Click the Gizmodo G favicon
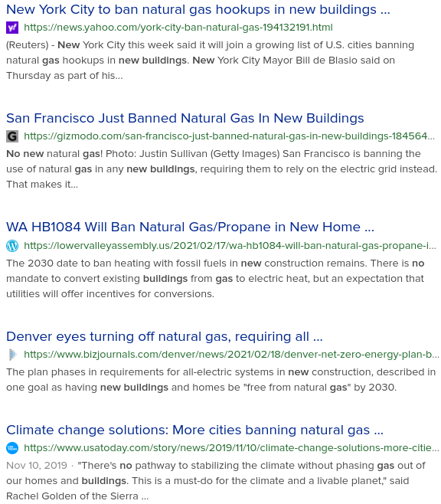441x504 pixels. (12, 136)
